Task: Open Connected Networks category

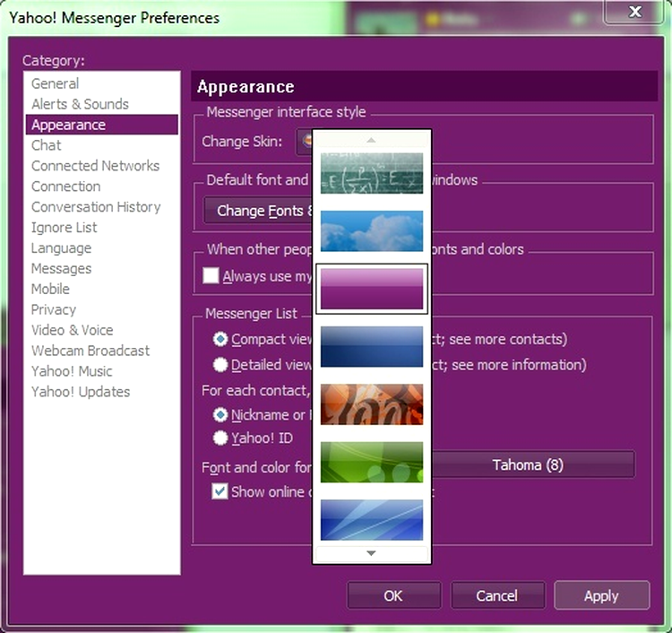Action: (x=102, y=166)
